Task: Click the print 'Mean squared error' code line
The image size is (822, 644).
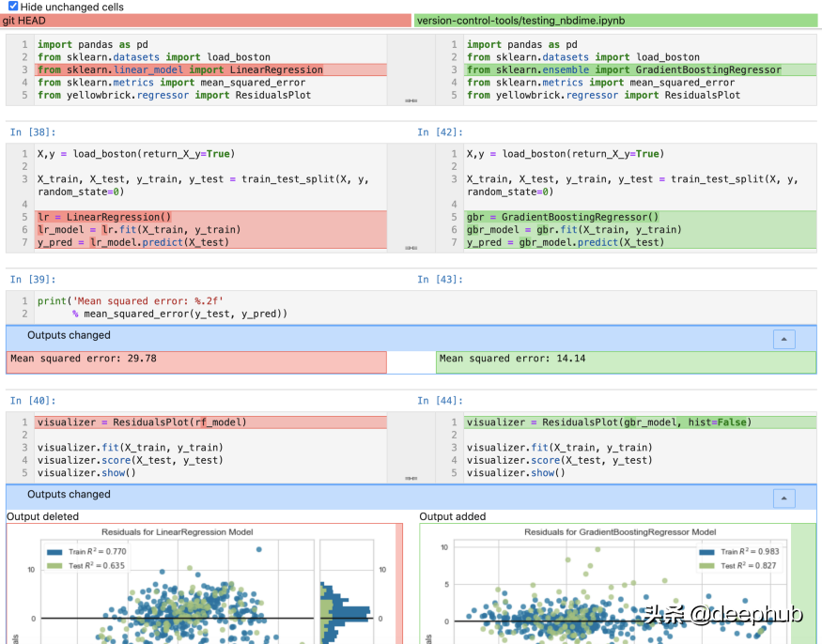Action: (x=131, y=300)
